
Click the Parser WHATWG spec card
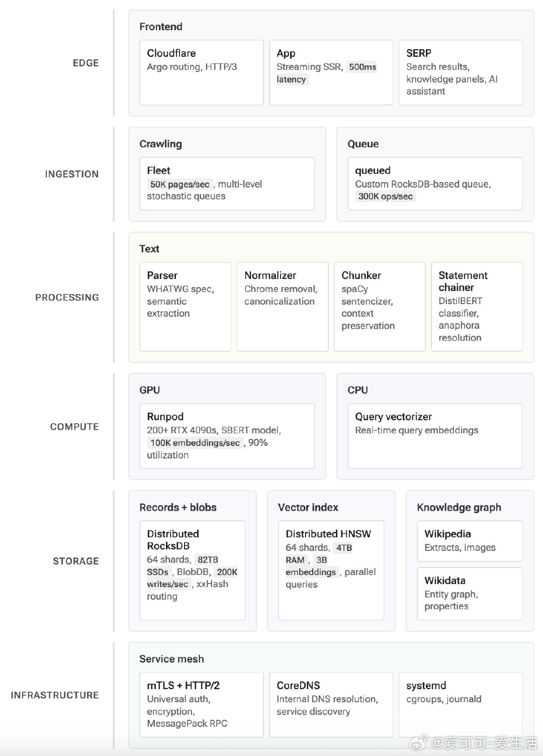[186, 307]
